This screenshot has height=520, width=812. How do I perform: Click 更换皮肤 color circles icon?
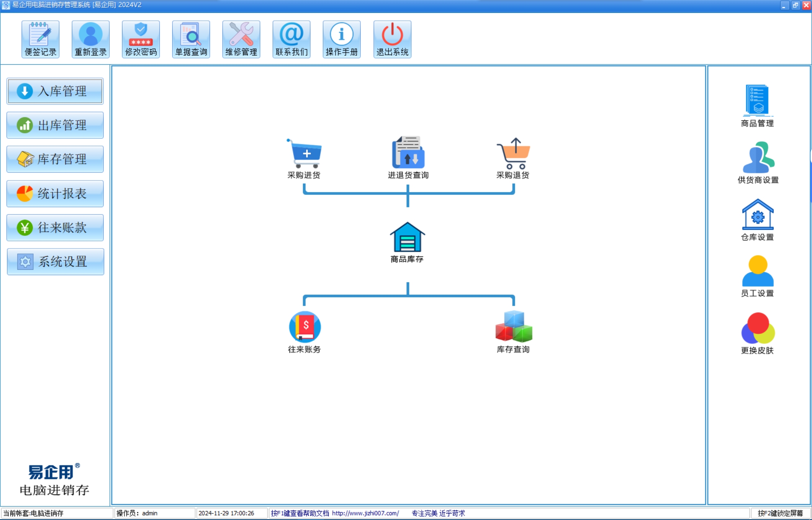pos(757,329)
